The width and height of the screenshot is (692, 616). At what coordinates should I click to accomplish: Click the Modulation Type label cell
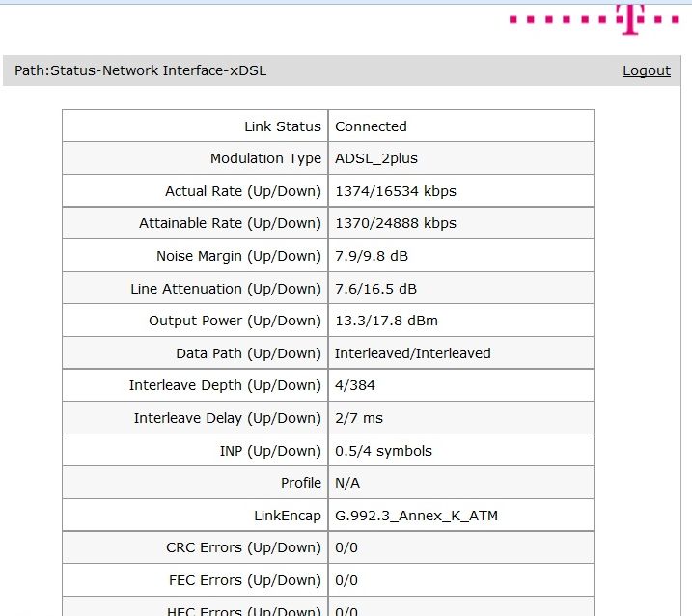[x=265, y=158]
